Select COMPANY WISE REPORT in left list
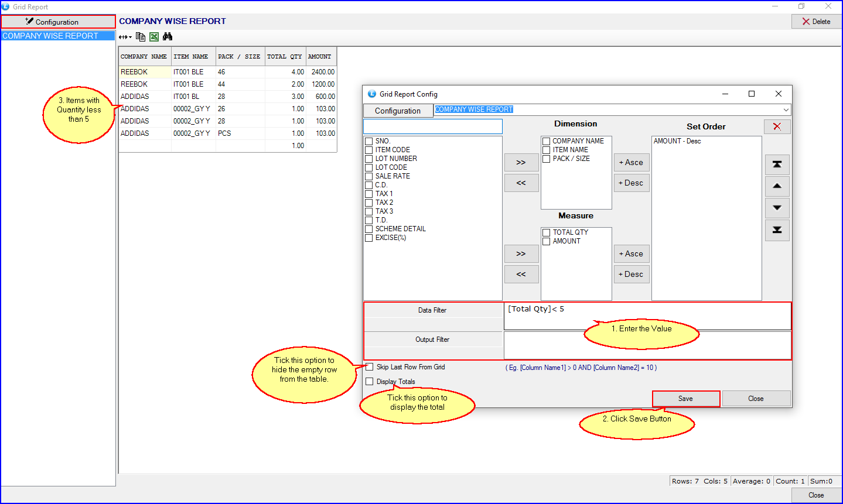The height and width of the screenshot is (504, 843). (58, 36)
